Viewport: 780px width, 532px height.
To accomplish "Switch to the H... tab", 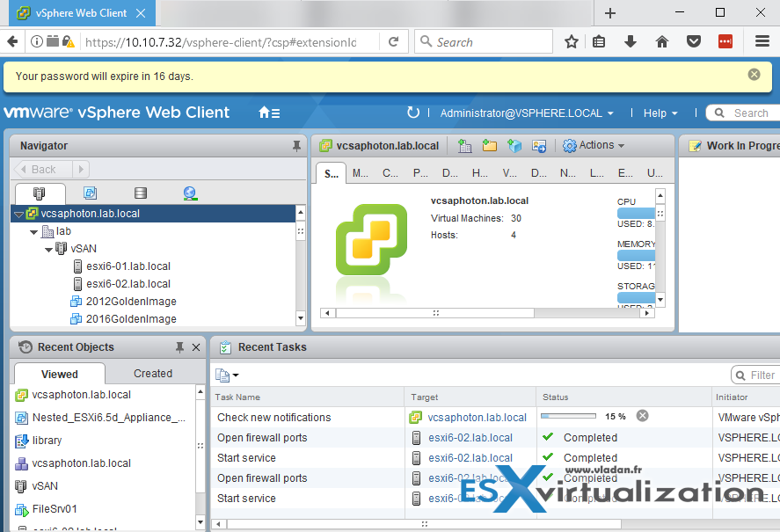I will (480, 173).
